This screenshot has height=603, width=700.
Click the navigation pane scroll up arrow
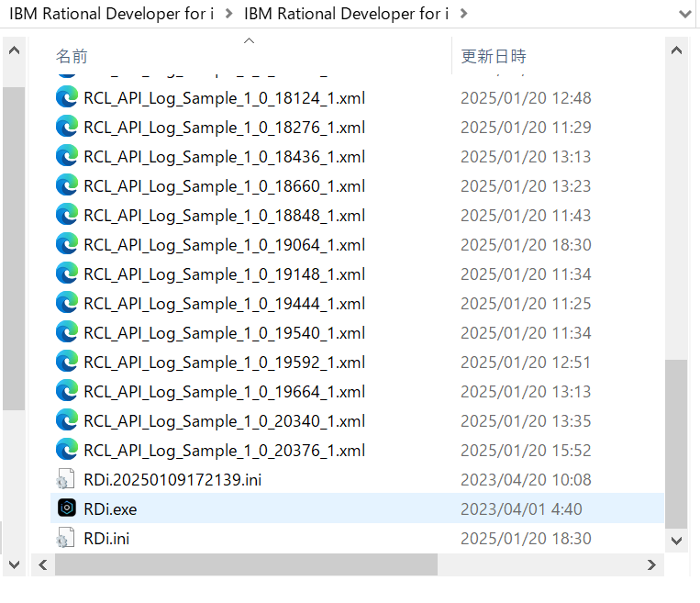pyautogui.click(x=14, y=50)
